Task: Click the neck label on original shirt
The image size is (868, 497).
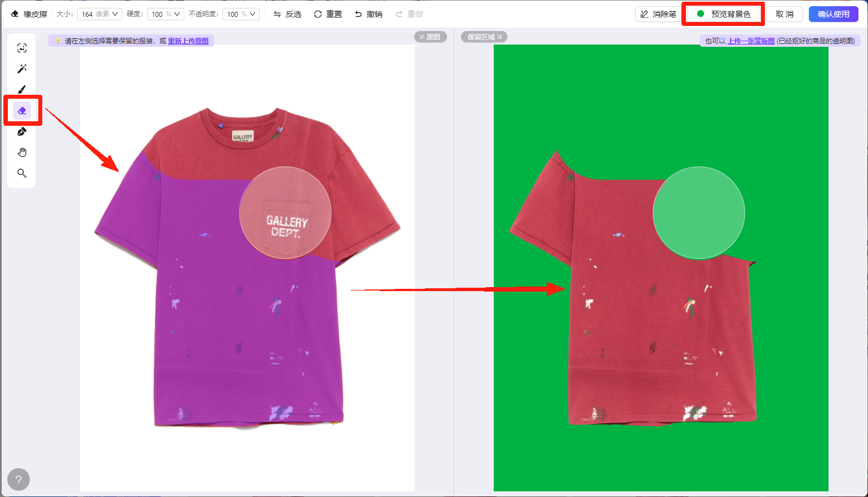Action: [x=243, y=137]
